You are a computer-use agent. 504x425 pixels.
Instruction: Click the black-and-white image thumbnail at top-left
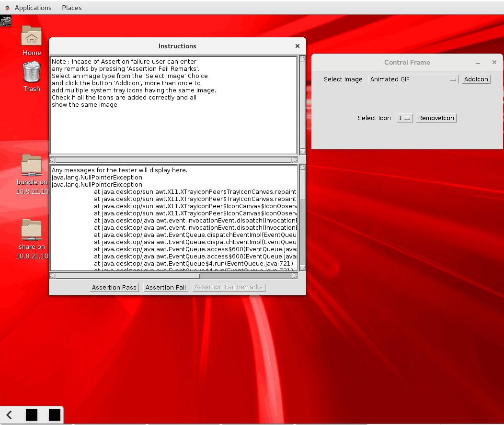[6, 21]
